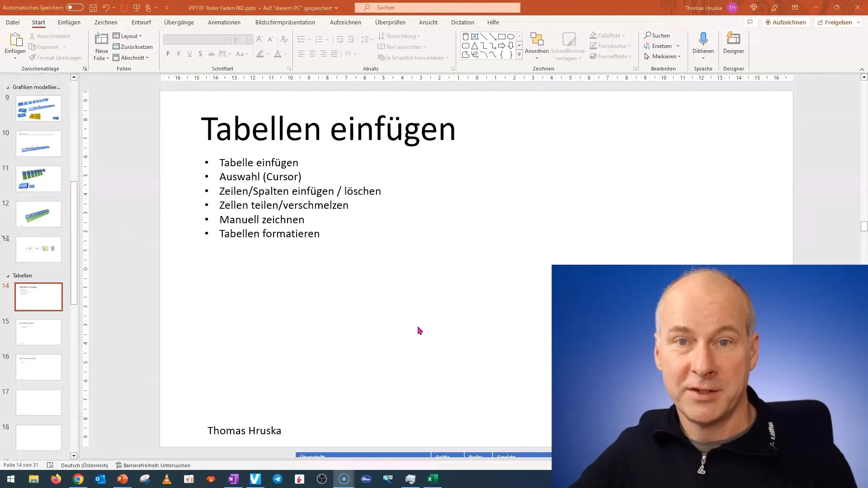
Task: Align text left
Action: 302,54
